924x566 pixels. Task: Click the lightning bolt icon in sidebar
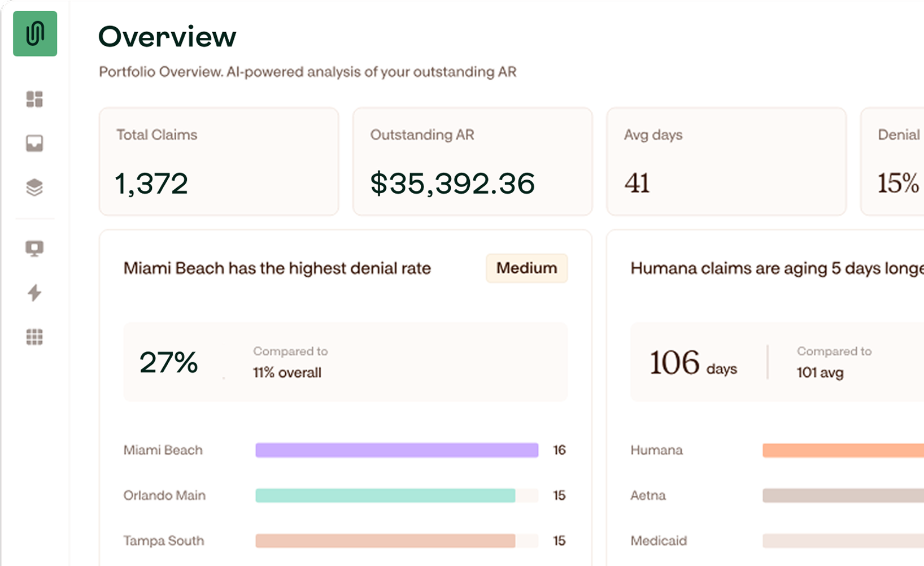34,293
